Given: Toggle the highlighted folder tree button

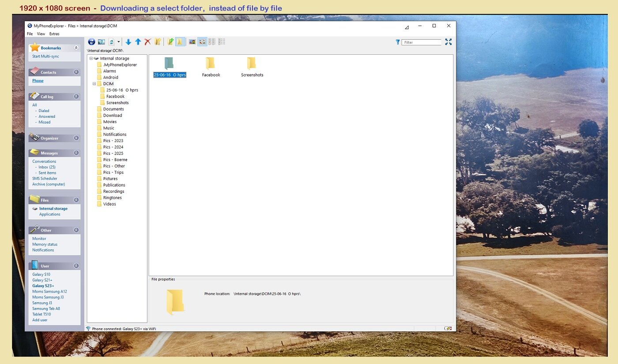Looking at the screenshot, I should (180, 42).
